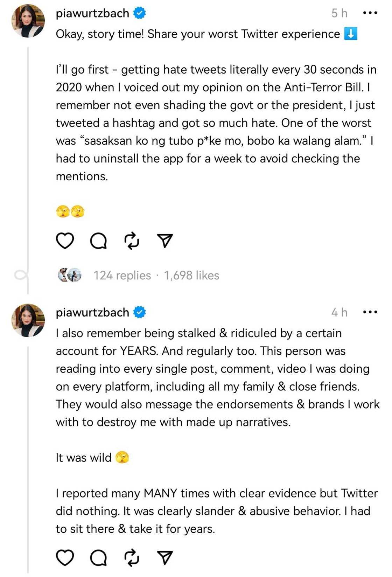Share the first post via send icon

[x=165, y=241]
